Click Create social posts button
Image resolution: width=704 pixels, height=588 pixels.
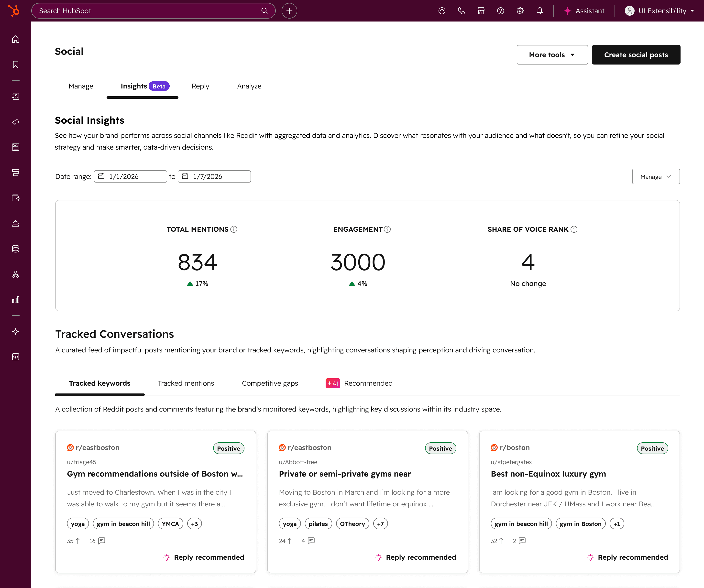point(636,55)
